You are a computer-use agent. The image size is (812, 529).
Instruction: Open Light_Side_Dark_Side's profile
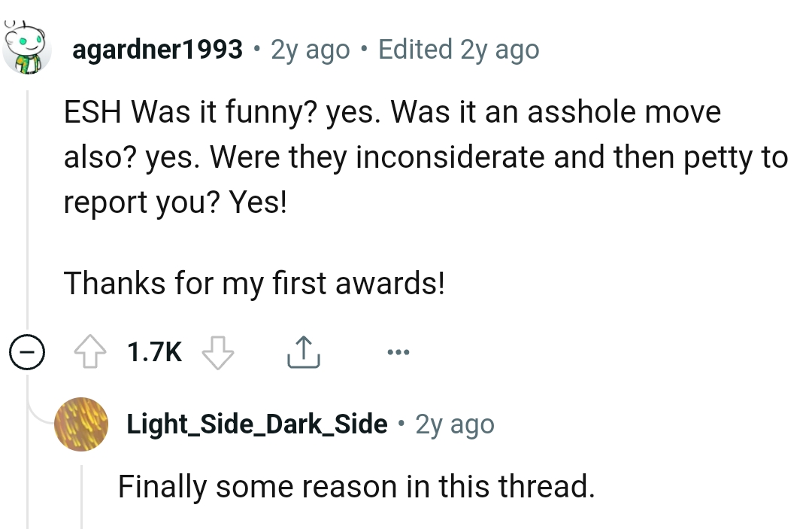[256, 424]
